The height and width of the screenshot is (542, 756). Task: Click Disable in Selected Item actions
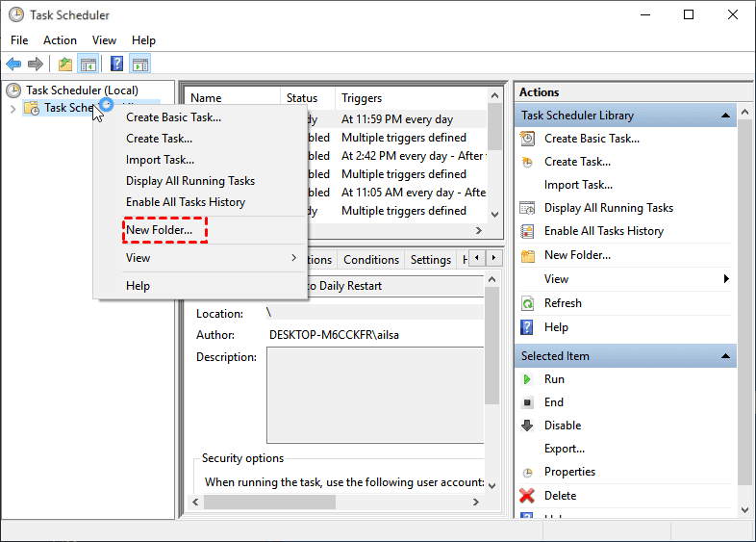click(x=562, y=426)
